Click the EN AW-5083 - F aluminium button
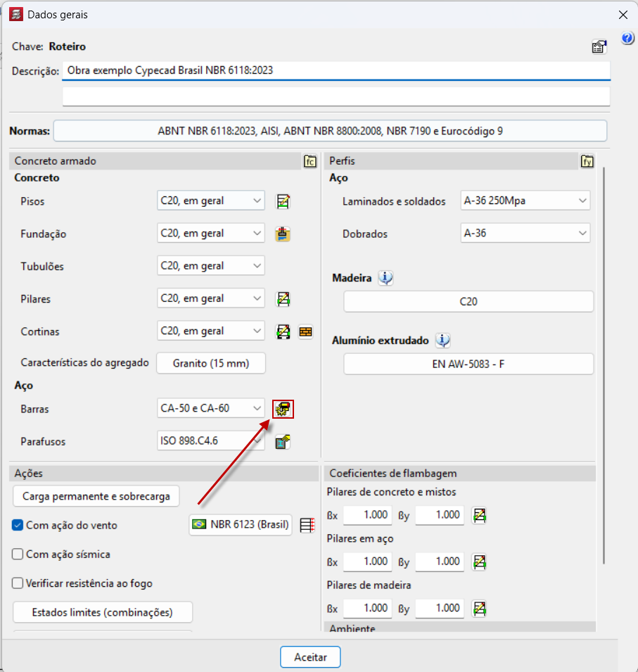The image size is (638, 672). click(468, 364)
